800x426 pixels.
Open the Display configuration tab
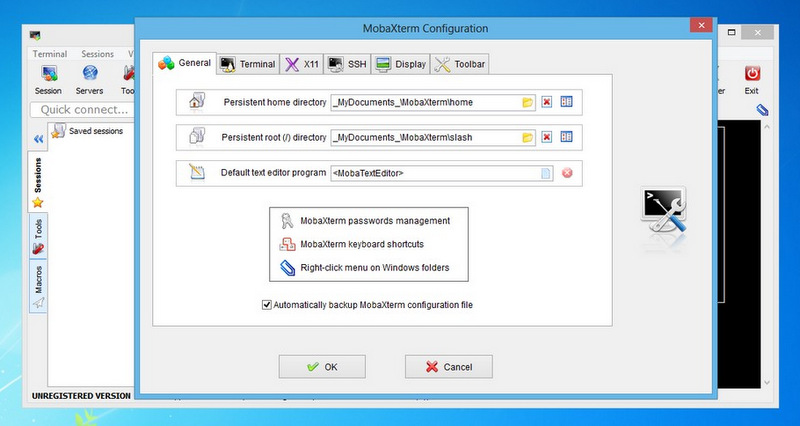click(401, 64)
